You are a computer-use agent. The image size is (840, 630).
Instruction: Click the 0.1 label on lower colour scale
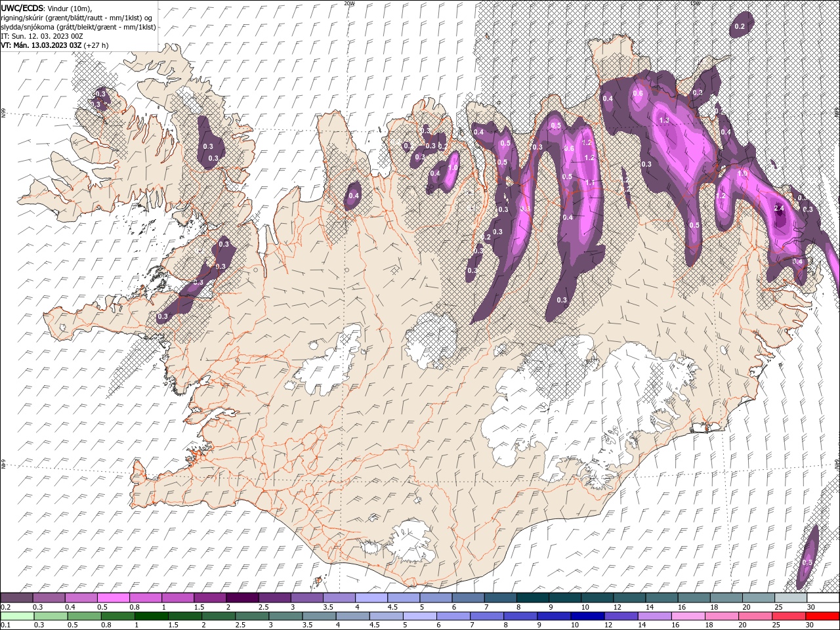[6, 625]
